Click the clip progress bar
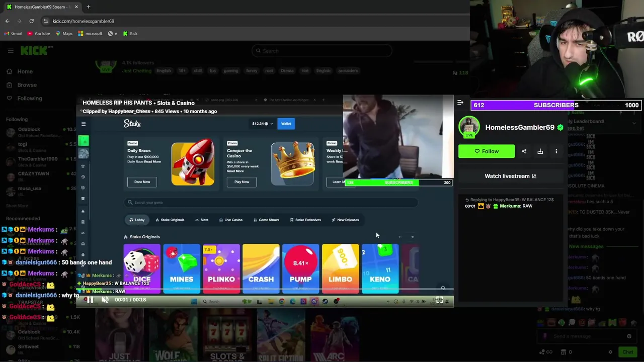The image size is (644, 362). click(x=265, y=290)
